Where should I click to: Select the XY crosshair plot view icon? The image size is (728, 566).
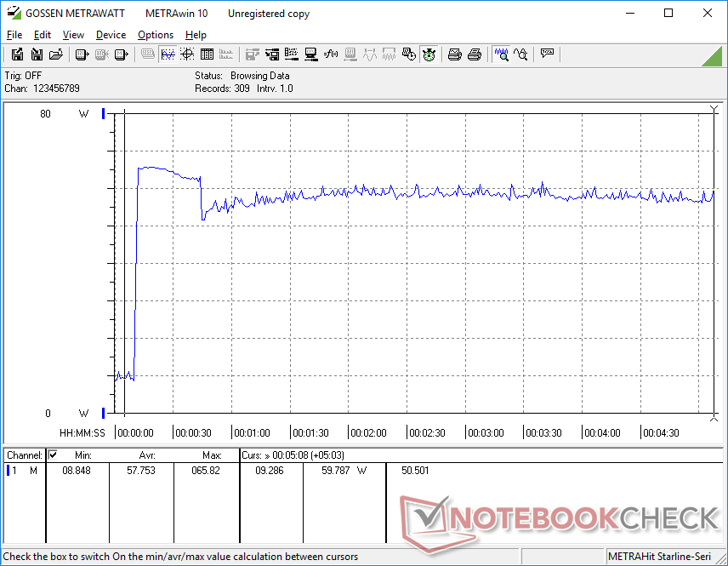[x=187, y=54]
